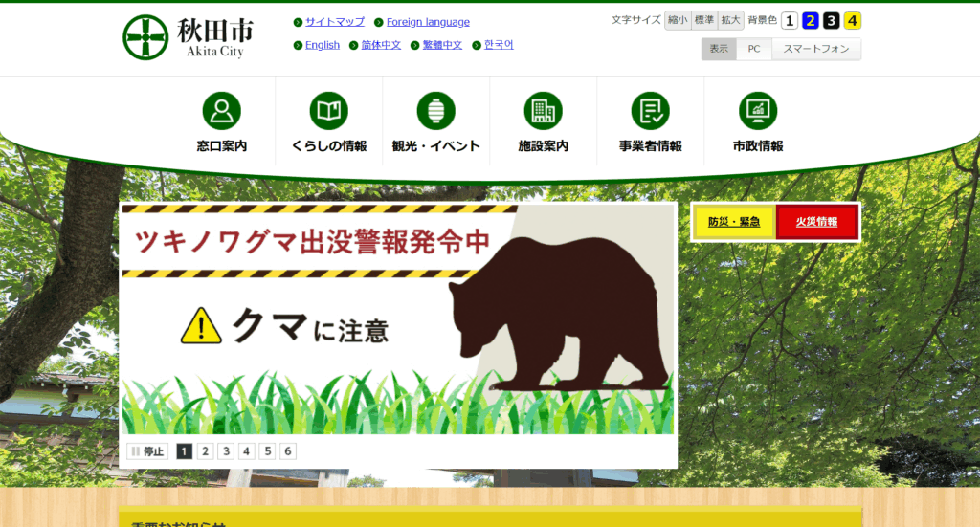
Task: Open the 市政情報 monitor icon
Action: (x=757, y=112)
